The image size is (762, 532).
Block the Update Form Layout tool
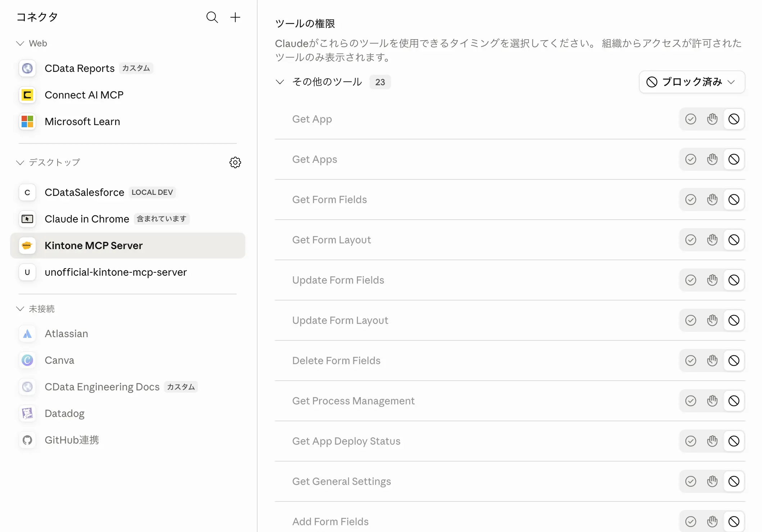(x=734, y=320)
